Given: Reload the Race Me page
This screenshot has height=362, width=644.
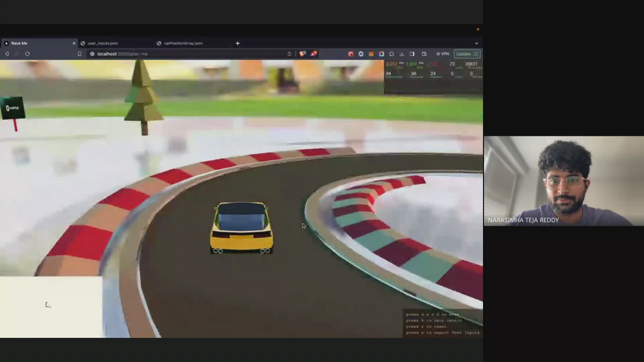Looking at the screenshot, I should (x=27, y=54).
